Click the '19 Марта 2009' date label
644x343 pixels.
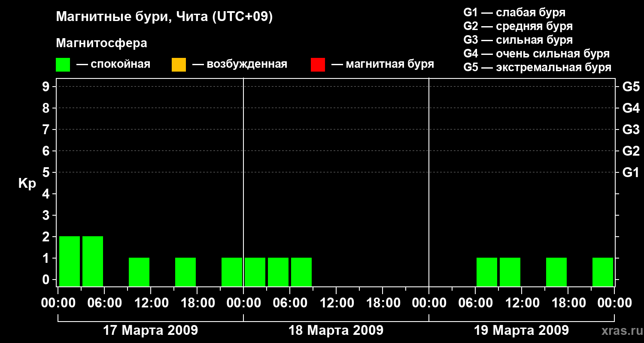(x=521, y=331)
